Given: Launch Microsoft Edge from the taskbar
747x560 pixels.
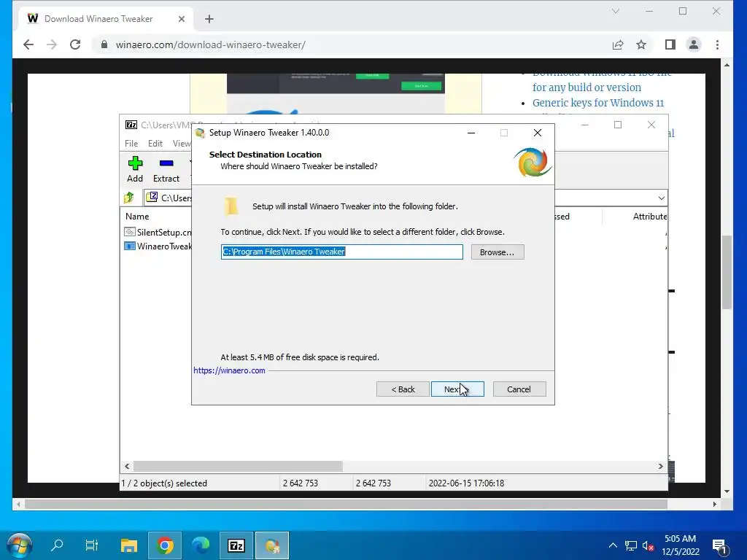Looking at the screenshot, I should click(x=201, y=545).
